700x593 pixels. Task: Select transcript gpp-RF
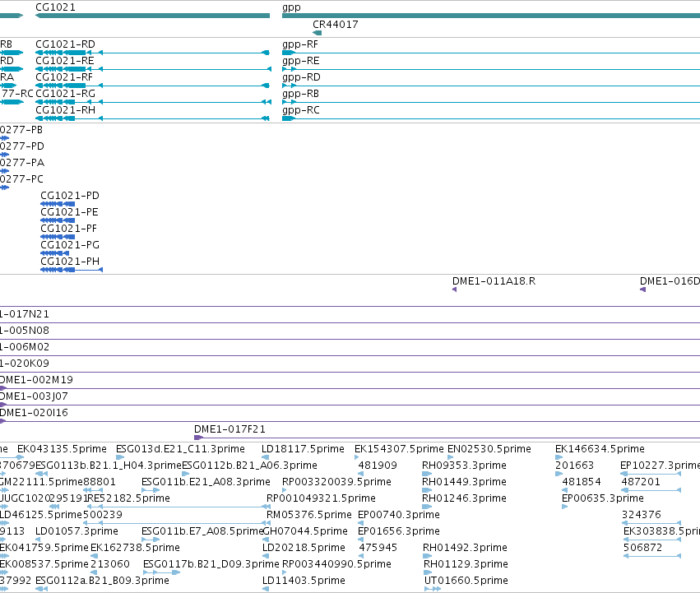click(491, 53)
